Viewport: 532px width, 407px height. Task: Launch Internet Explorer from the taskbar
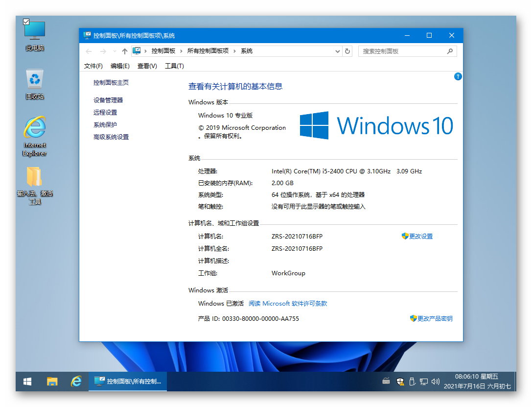point(76,382)
